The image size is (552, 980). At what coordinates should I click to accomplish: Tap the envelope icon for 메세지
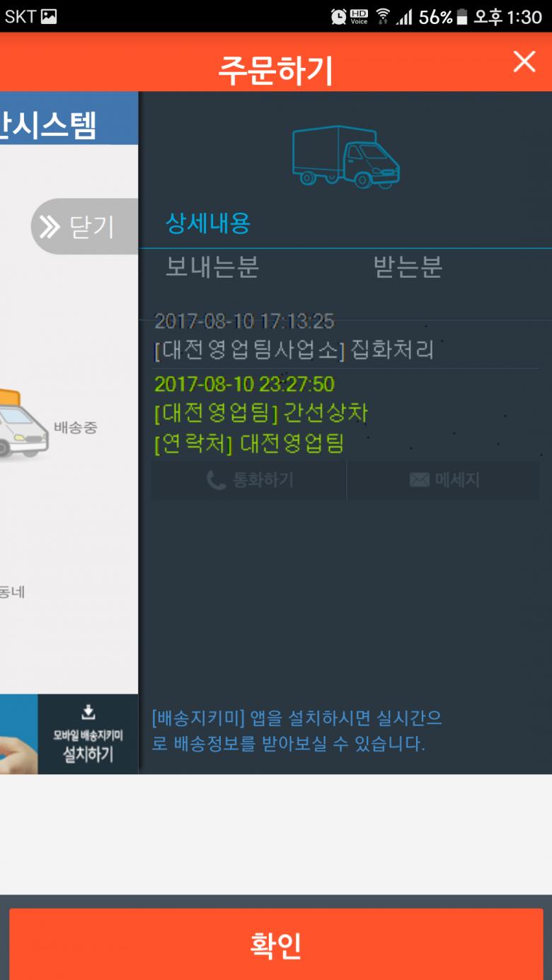click(419, 480)
